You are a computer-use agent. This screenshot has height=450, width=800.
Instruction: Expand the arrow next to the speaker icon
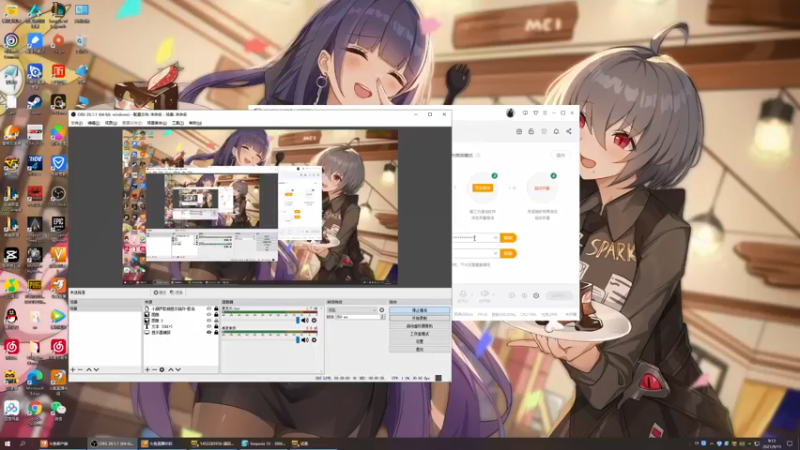pyautogui.click(x=493, y=294)
